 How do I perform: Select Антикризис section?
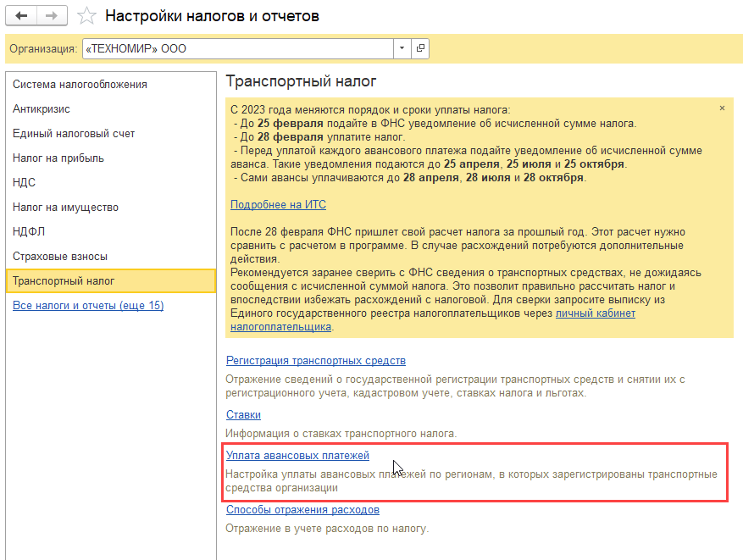(111, 109)
